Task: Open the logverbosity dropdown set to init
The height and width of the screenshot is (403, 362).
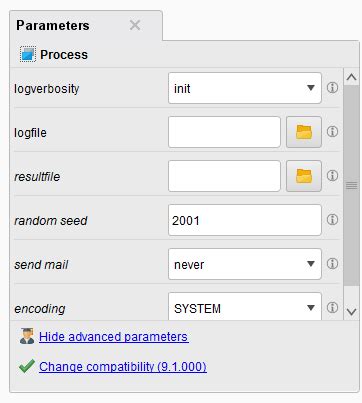Action: click(x=245, y=88)
